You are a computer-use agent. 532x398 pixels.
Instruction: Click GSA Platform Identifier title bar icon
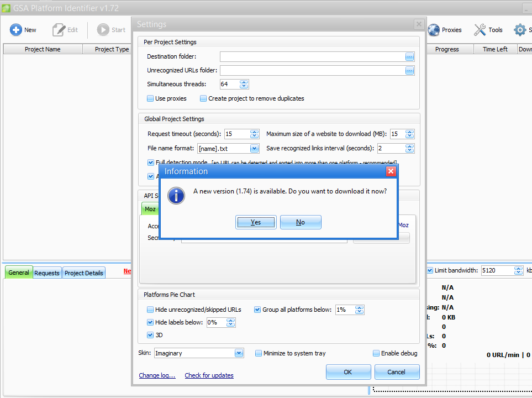coord(6,8)
